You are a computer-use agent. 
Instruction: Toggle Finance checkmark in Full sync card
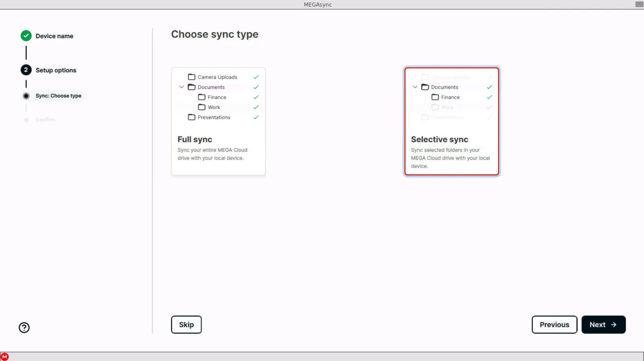(256, 97)
